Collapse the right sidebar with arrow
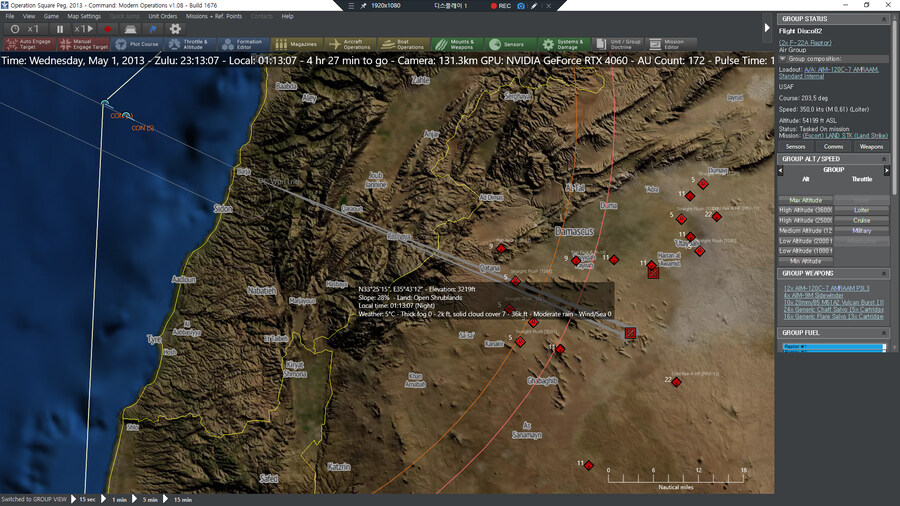Viewport: 900px width, 506px height. (x=767, y=28)
